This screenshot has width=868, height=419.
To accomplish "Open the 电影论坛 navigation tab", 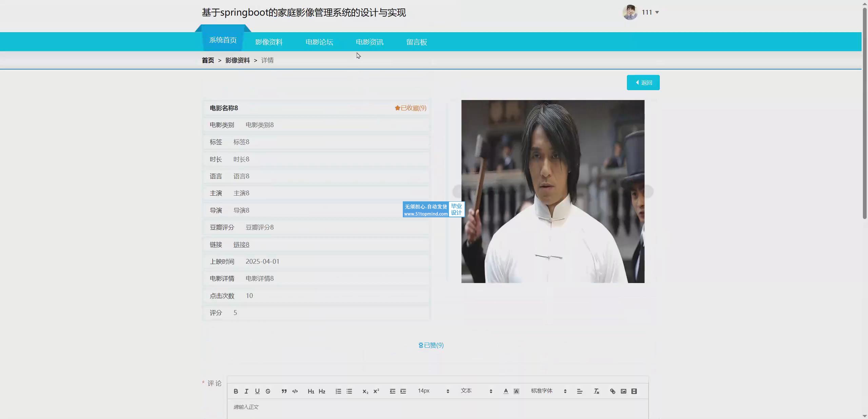I will point(319,42).
